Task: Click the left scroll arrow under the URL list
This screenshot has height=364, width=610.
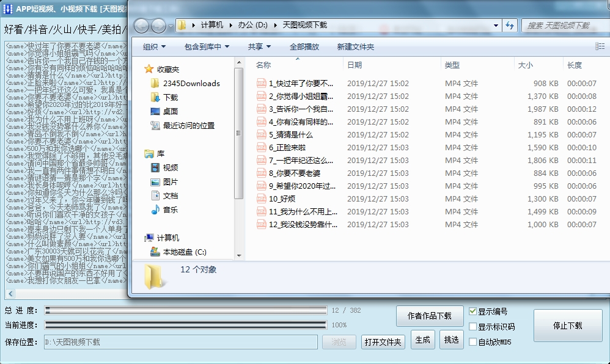Action: [x=10, y=294]
